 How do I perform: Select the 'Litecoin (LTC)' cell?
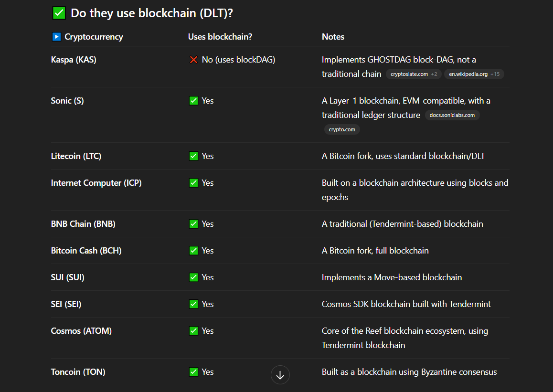[76, 156]
